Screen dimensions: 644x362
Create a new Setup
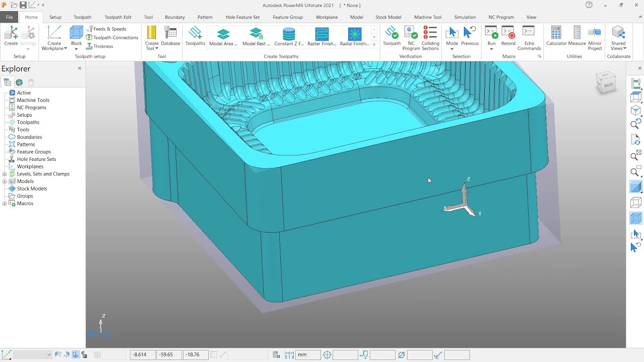pos(11,37)
